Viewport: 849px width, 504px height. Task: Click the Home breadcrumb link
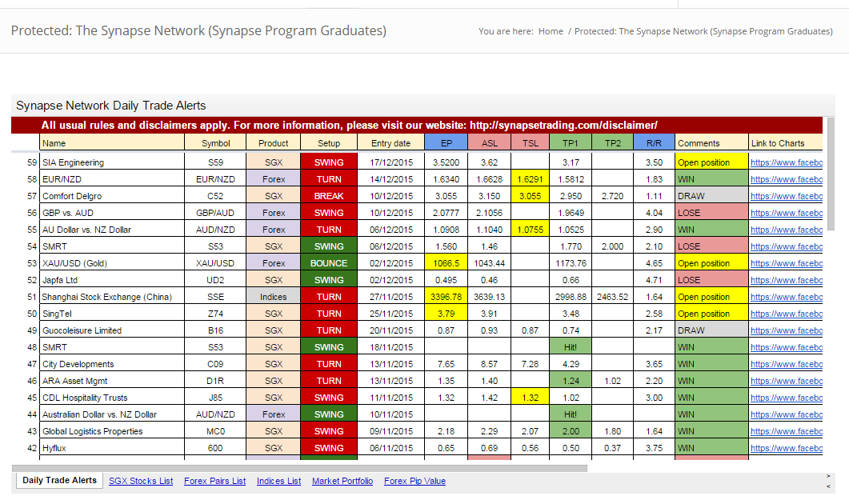click(x=551, y=31)
